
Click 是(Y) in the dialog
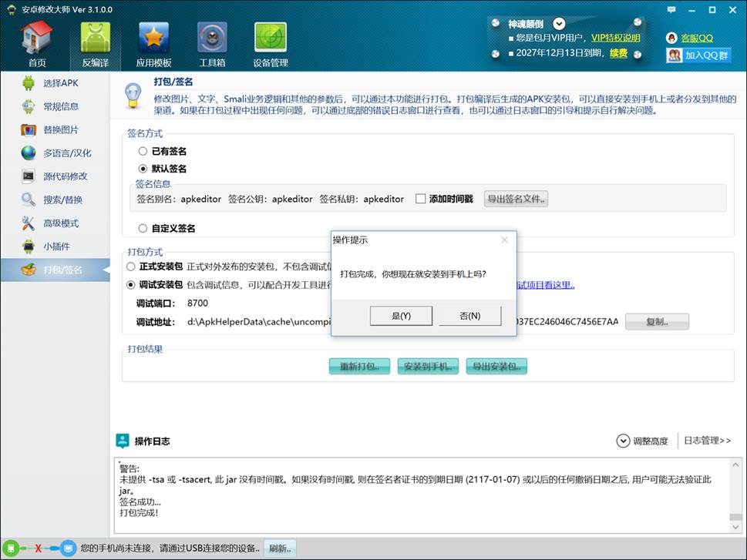tap(401, 316)
